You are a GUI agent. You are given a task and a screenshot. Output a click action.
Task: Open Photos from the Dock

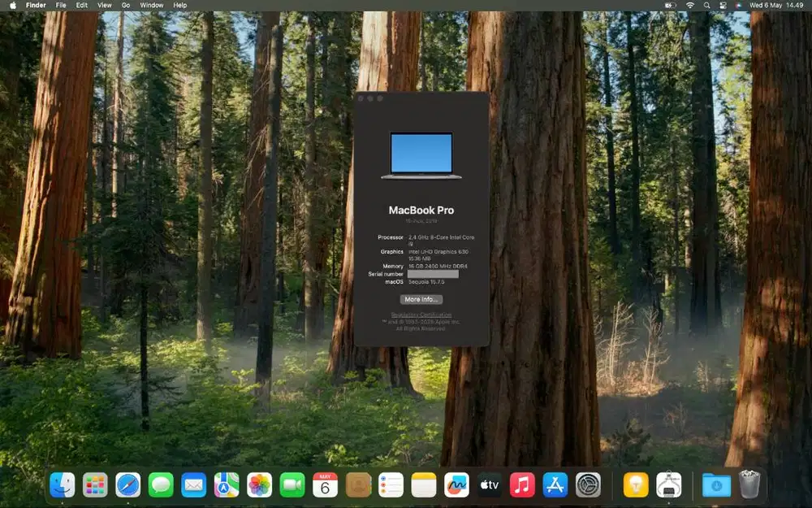pyautogui.click(x=260, y=485)
